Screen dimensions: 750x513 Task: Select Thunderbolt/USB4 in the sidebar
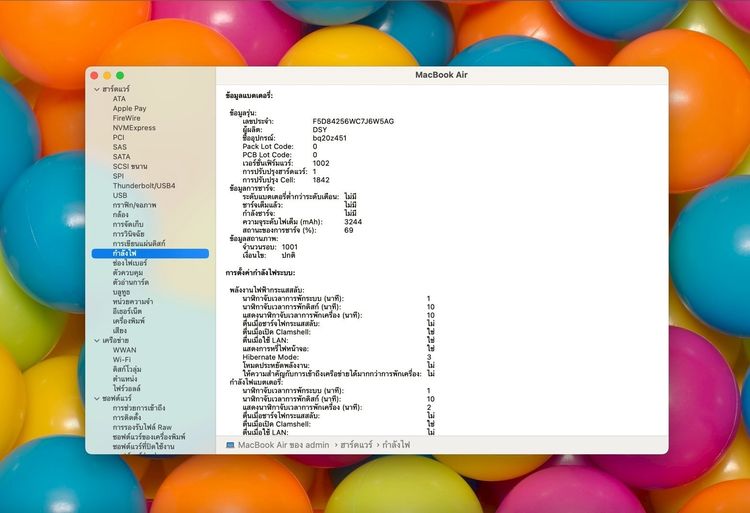(x=143, y=185)
